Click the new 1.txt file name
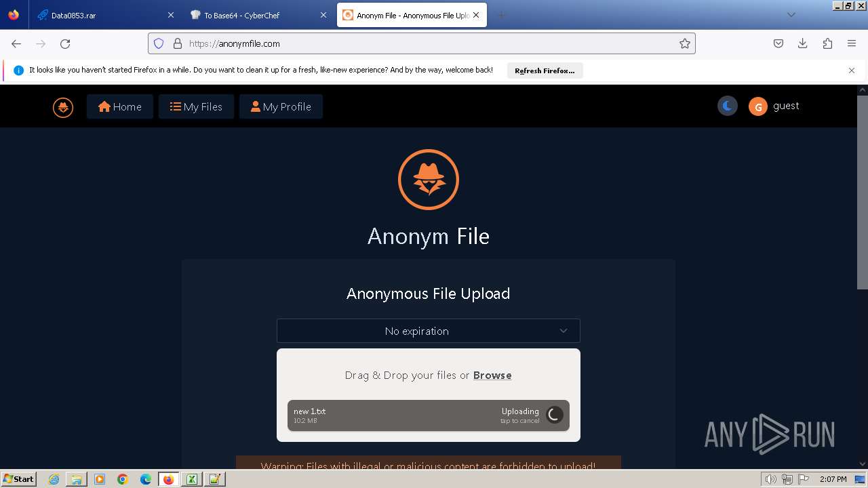 tap(309, 411)
